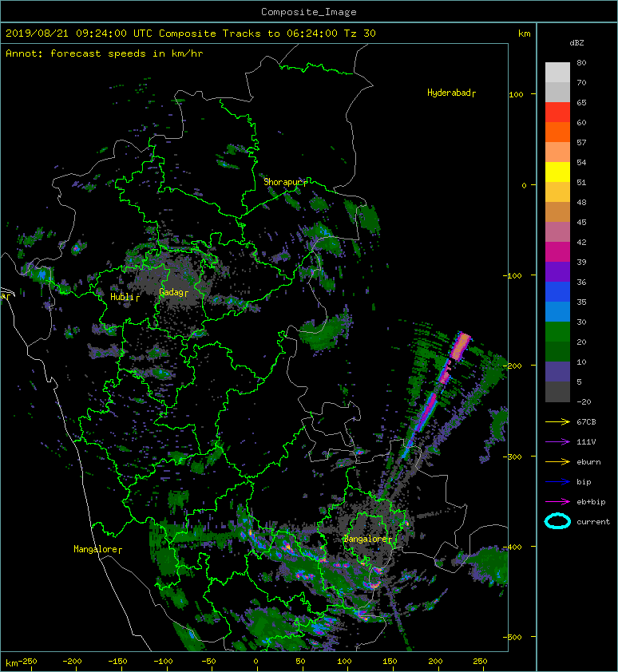Click the 'current' legend label
The width and height of the screenshot is (618, 672).
[593, 522]
